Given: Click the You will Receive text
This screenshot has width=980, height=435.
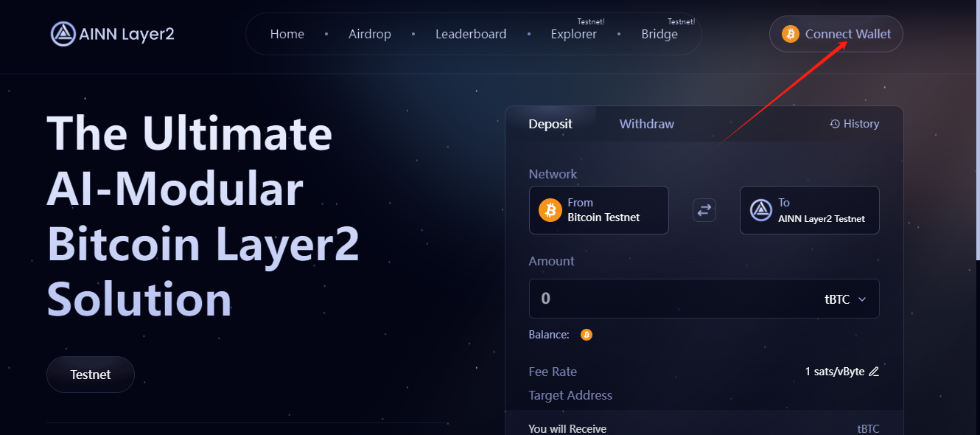Looking at the screenshot, I should (x=567, y=428).
